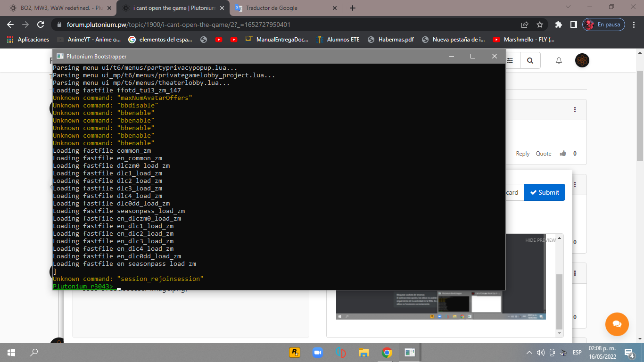Click Chrome's forward navigation arrow
Image resolution: width=644 pixels, height=362 pixels.
(x=25, y=25)
